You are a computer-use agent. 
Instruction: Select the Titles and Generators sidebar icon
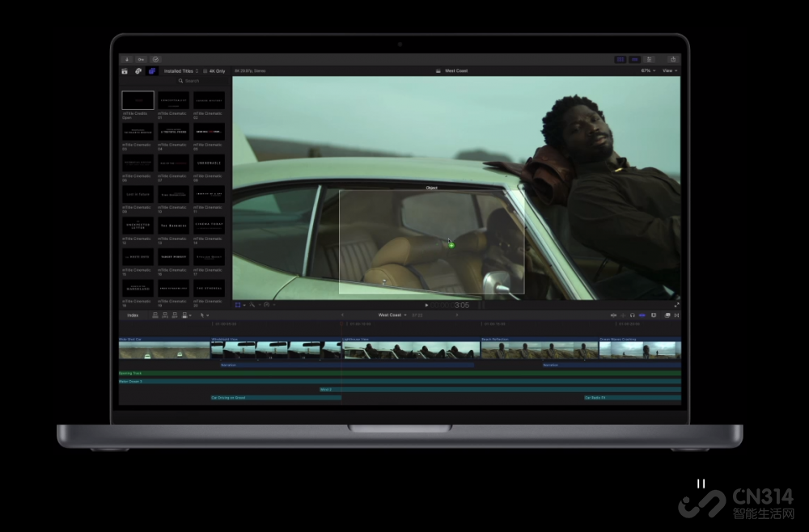152,71
